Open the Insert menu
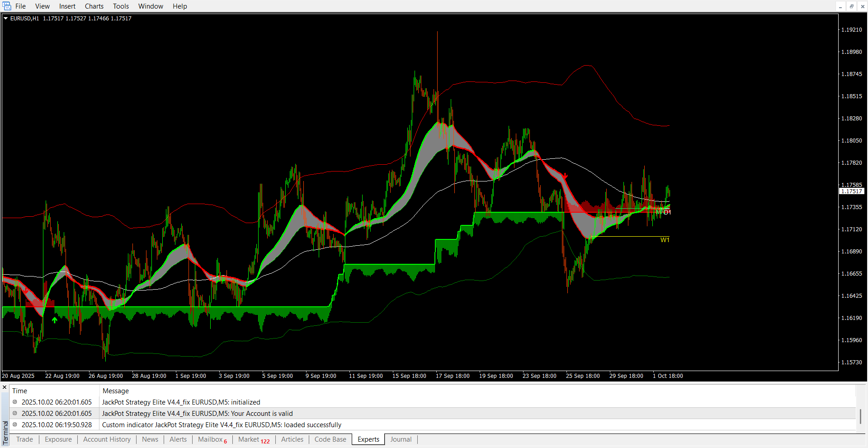 [67, 6]
